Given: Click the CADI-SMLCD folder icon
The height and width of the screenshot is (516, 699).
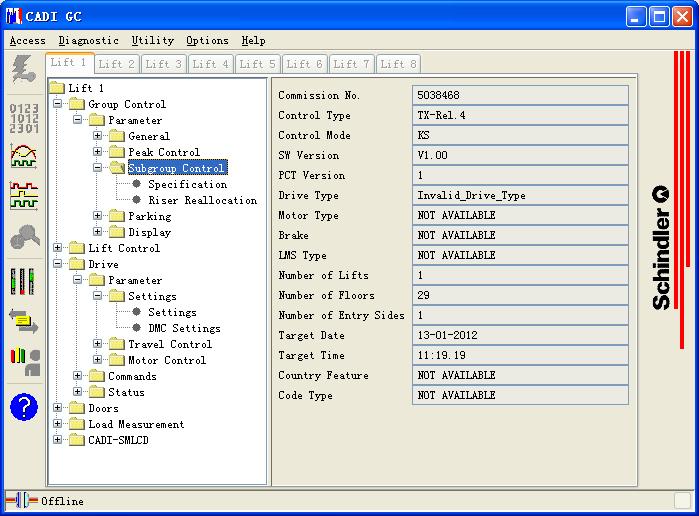Looking at the screenshot, I should click(77, 440).
